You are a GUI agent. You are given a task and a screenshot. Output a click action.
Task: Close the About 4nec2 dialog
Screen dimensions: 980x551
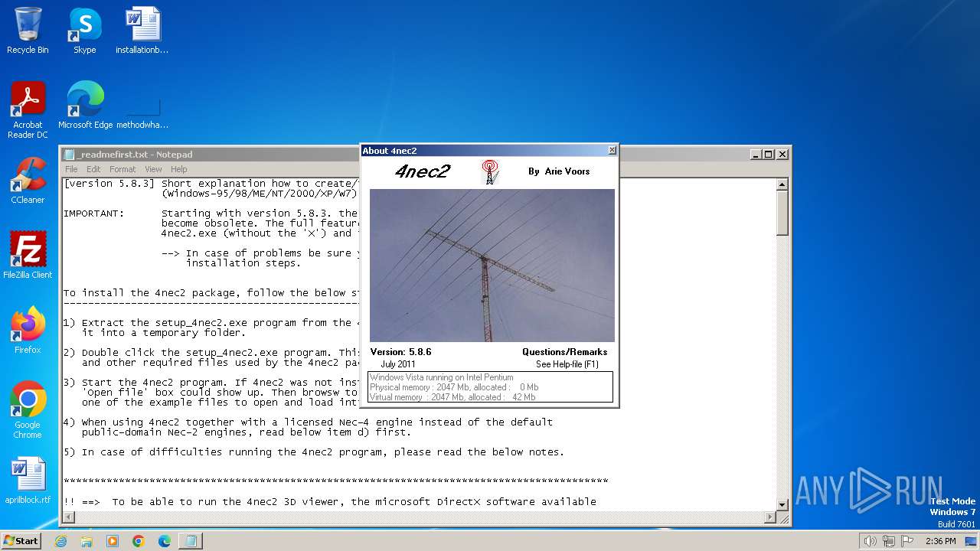(x=612, y=151)
